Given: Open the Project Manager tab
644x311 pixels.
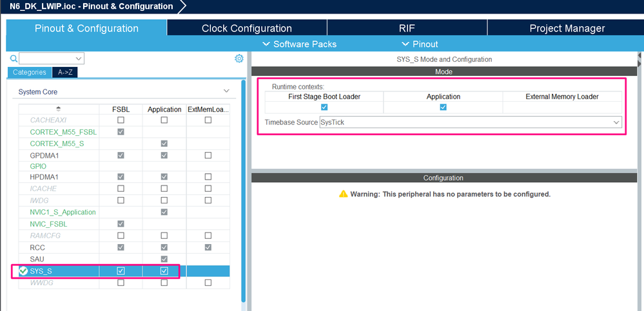Looking at the screenshot, I should point(567,28).
